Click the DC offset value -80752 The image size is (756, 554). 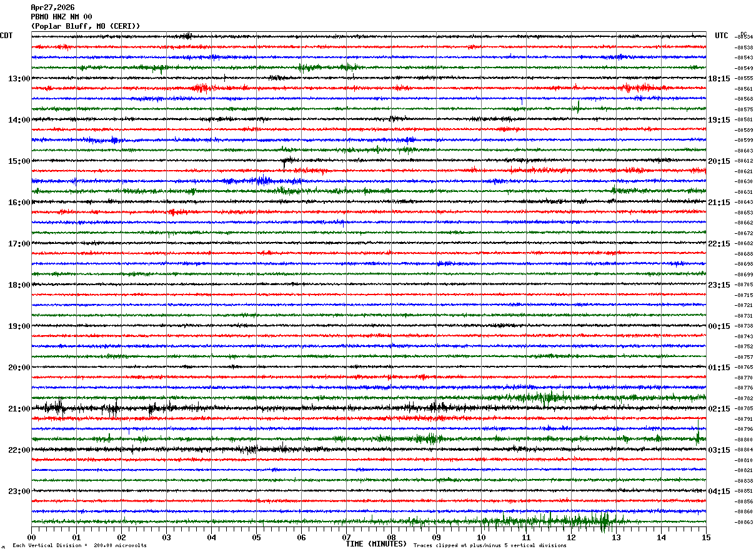pyautogui.click(x=744, y=346)
